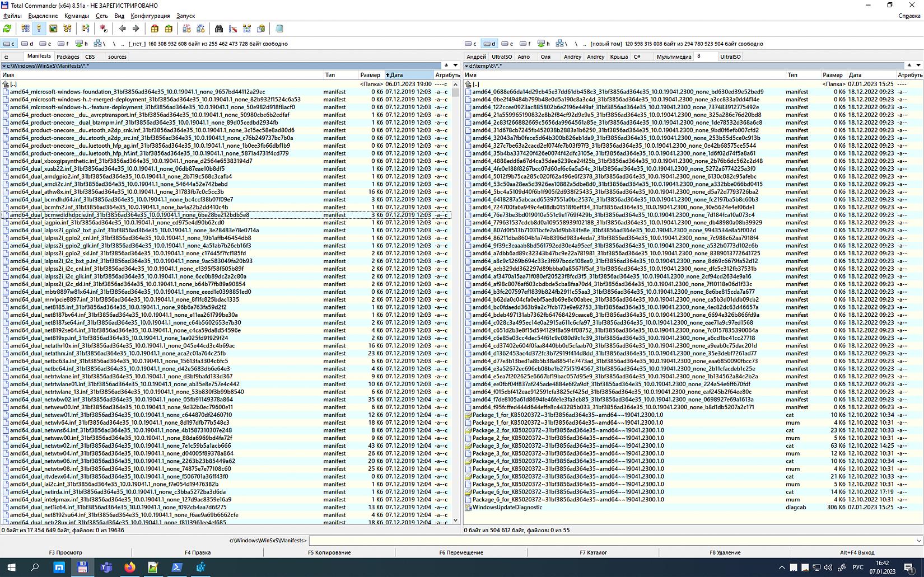Expand the command line history dropdown
This screenshot has width=924, height=577.
pyautogui.click(x=918, y=541)
